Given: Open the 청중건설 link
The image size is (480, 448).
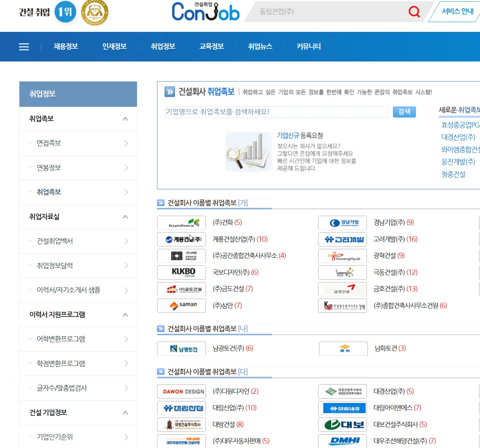Looking at the screenshot, I should [x=453, y=174].
